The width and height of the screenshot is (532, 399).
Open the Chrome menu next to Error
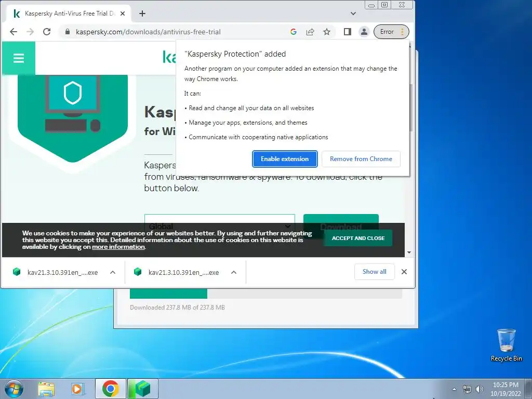(402, 32)
